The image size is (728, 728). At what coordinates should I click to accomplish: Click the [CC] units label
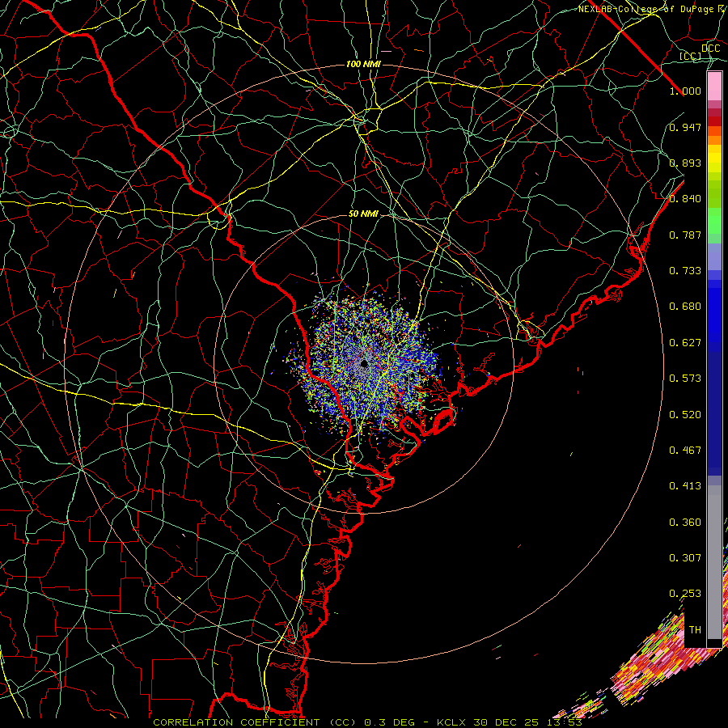click(691, 57)
